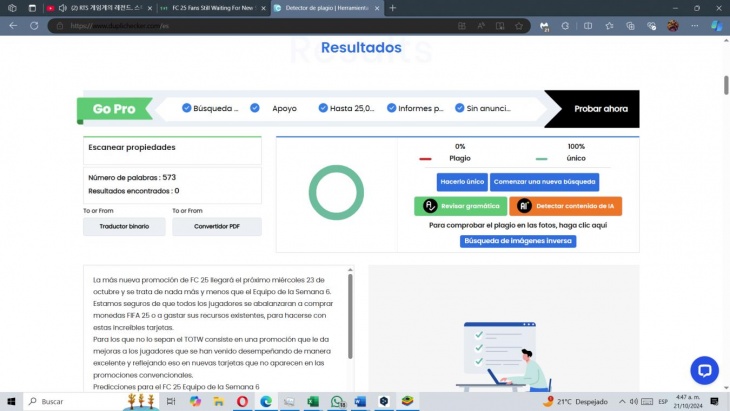Open BlueStacks from the taskbar
Screen dimensions: 730x411
coord(407,401)
